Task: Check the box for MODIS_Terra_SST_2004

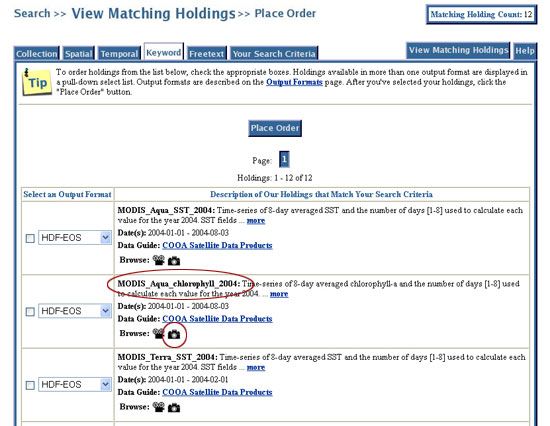Action: click(x=30, y=385)
